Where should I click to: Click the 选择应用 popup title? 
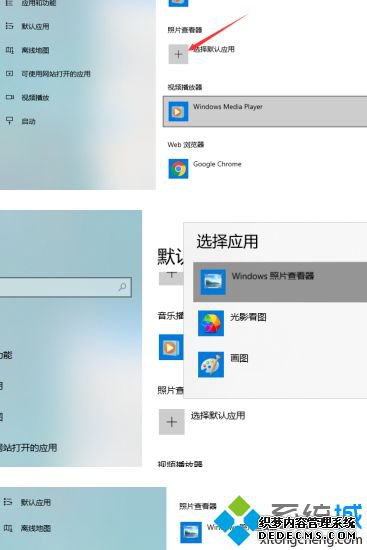[x=227, y=241]
